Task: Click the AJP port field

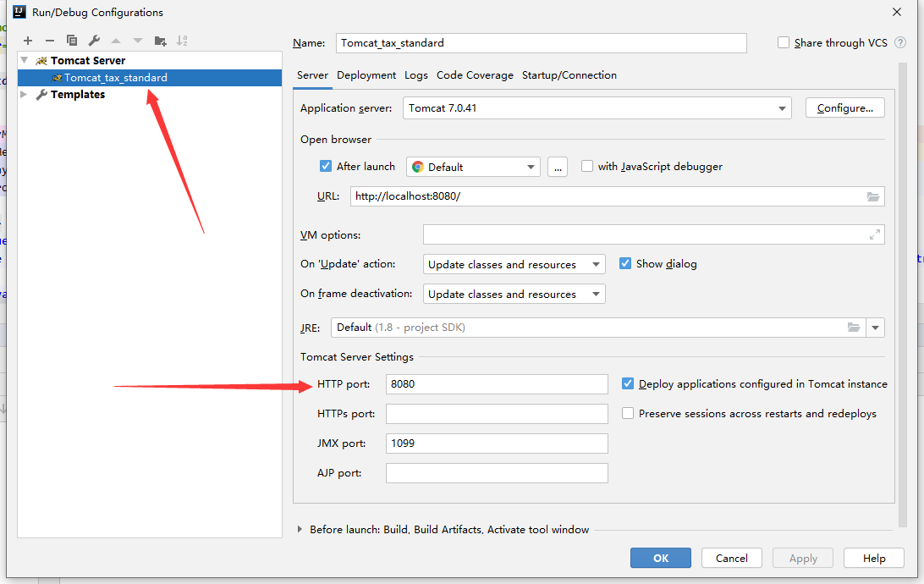Action: [497, 473]
